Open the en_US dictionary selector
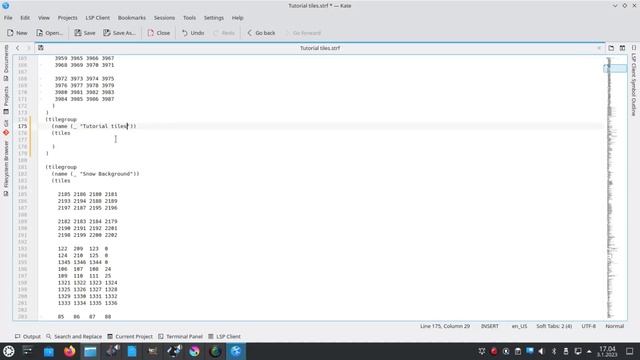The height and width of the screenshot is (360, 640). [519, 326]
